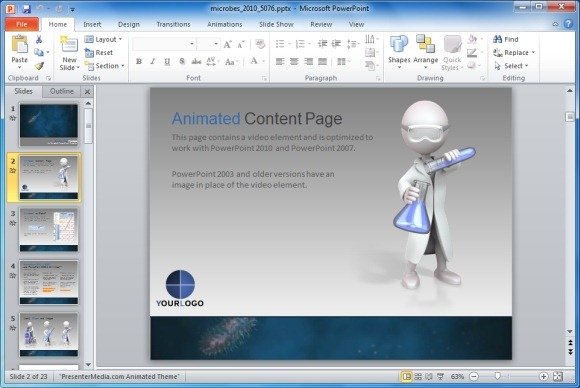
Task: Switch to the Transitions tab
Action: pyautogui.click(x=173, y=24)
